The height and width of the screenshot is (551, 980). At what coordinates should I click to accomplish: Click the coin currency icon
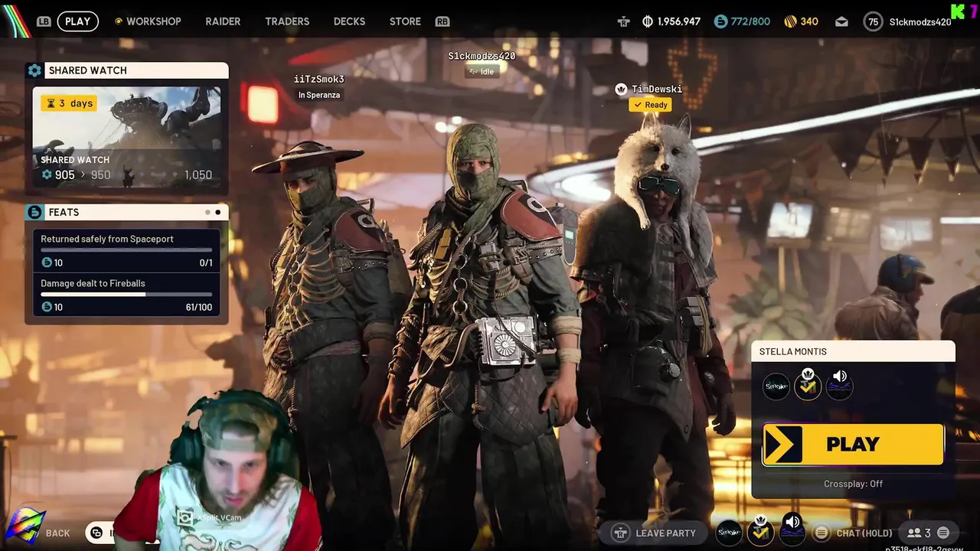648,21
